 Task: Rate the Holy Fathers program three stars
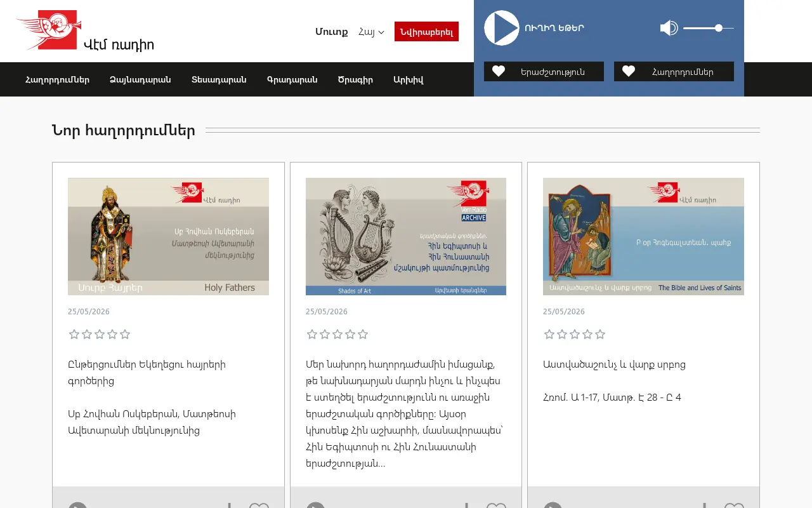(x=100, y=334)
